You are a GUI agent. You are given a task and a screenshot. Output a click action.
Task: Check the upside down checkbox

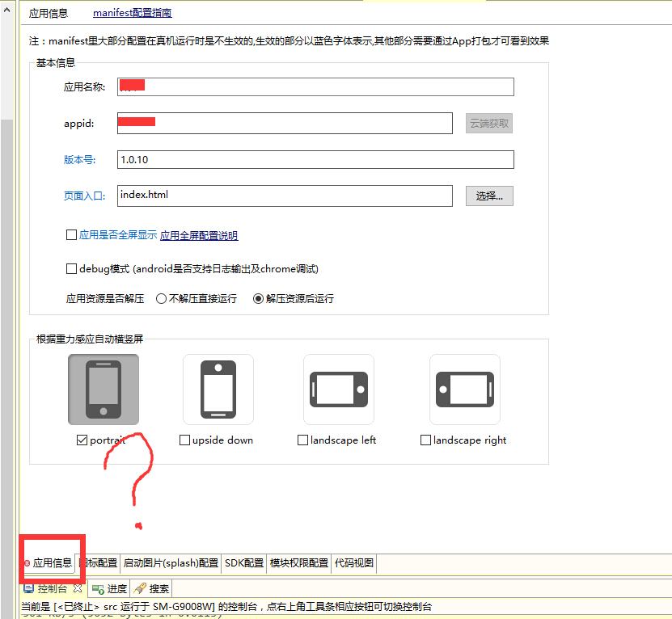point(184,440)
